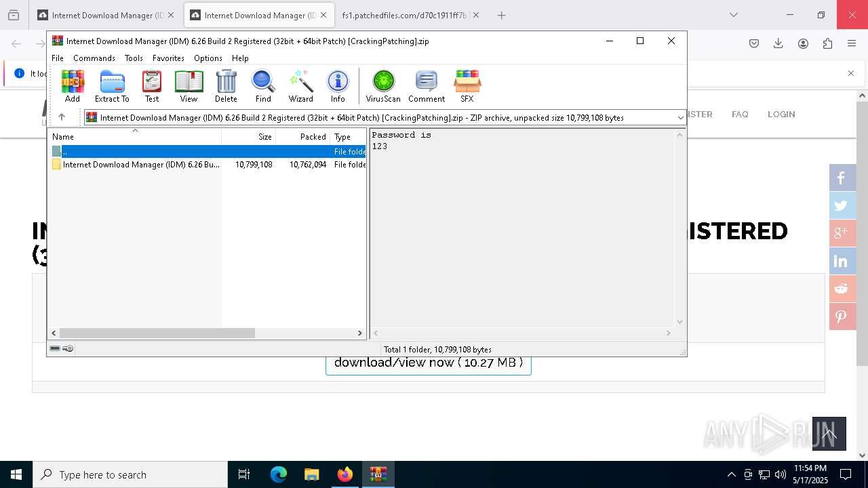The image size is (868, 488).
Task: Dismiss the browser notification bar
Action: [x=850, y=73]
